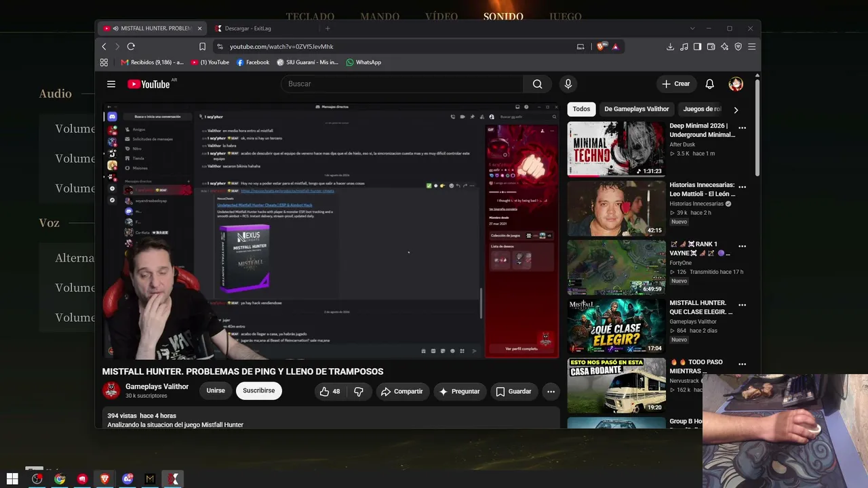Screen dimensions: 868x488
Task: Open Windows Start menu
Action: click(12, 479)
